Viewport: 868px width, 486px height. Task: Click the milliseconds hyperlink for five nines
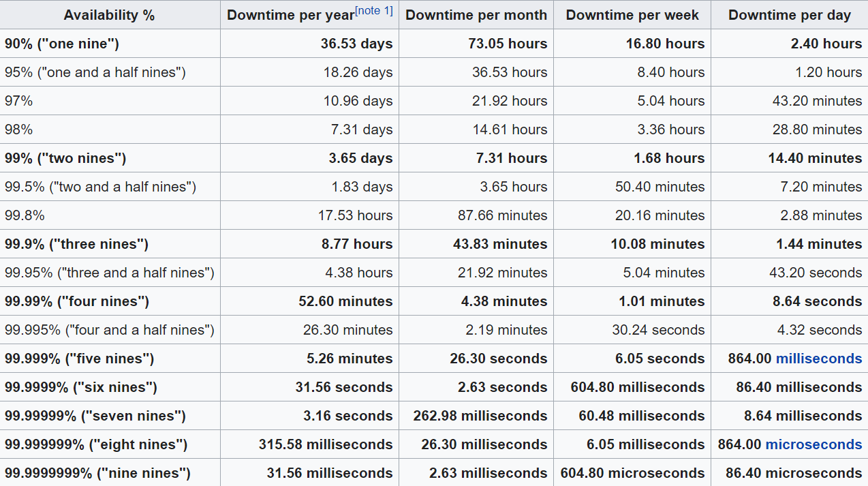(819, 359)
